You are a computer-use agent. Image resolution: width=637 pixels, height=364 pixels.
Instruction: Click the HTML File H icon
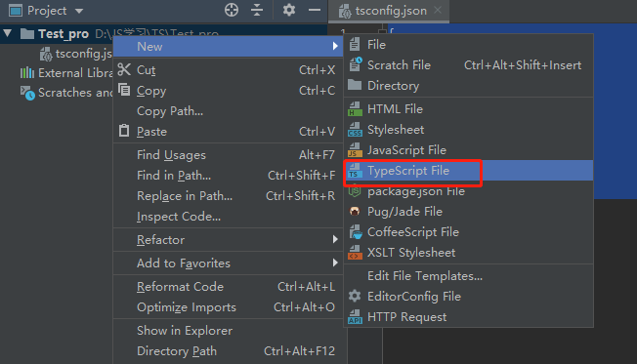(355, 108)
